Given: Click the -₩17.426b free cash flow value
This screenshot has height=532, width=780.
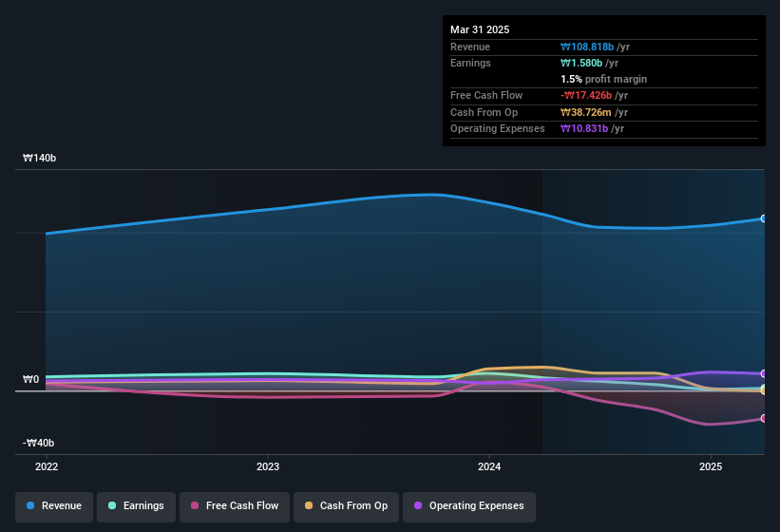Looking at the screenshot, I should tap(586, 95).
